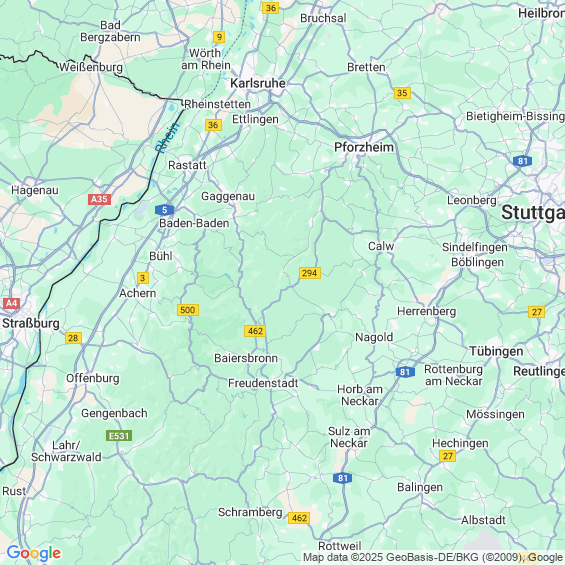Click the Offenburg town label
Image resolution: width=565 pixels, height=565 pixels.
93,378
